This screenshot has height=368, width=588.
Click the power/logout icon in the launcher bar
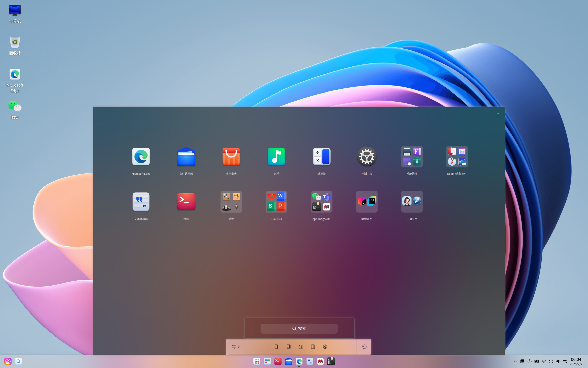click(x=364, y=347)
